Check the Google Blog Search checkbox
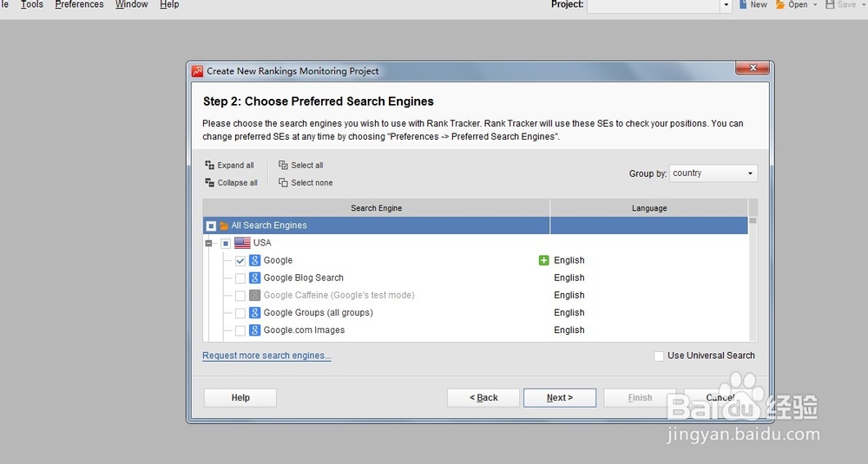The image size is (868, 464). [x=240, y=278]
